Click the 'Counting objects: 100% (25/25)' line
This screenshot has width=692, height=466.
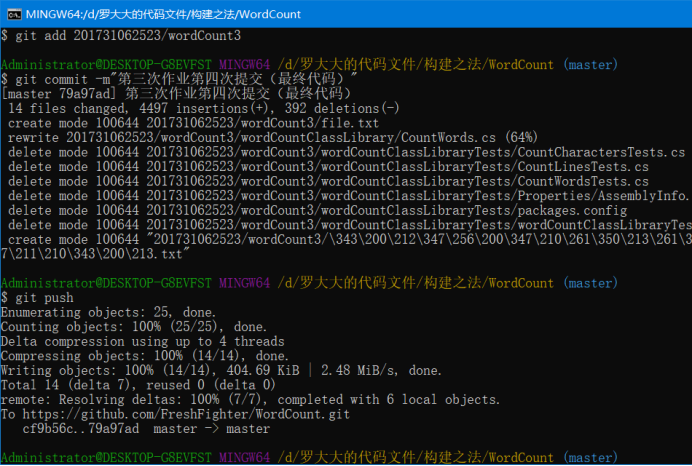[x=134, y=327]
